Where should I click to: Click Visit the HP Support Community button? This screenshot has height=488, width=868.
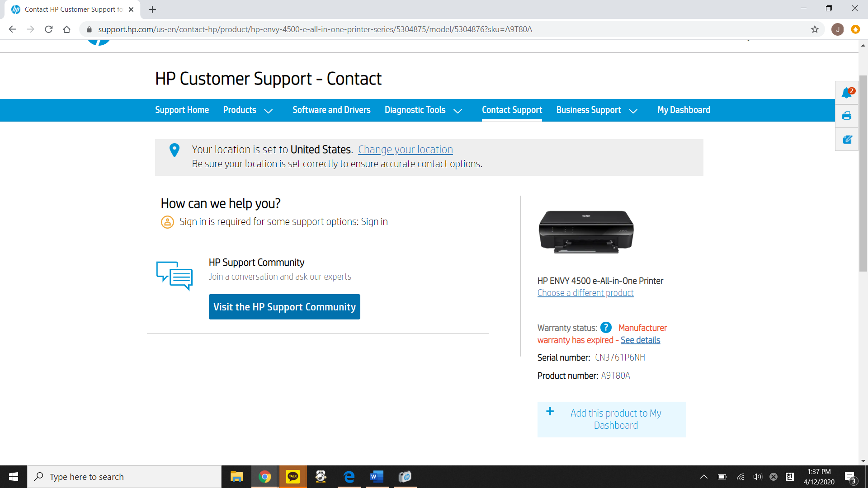pos(284,307)
